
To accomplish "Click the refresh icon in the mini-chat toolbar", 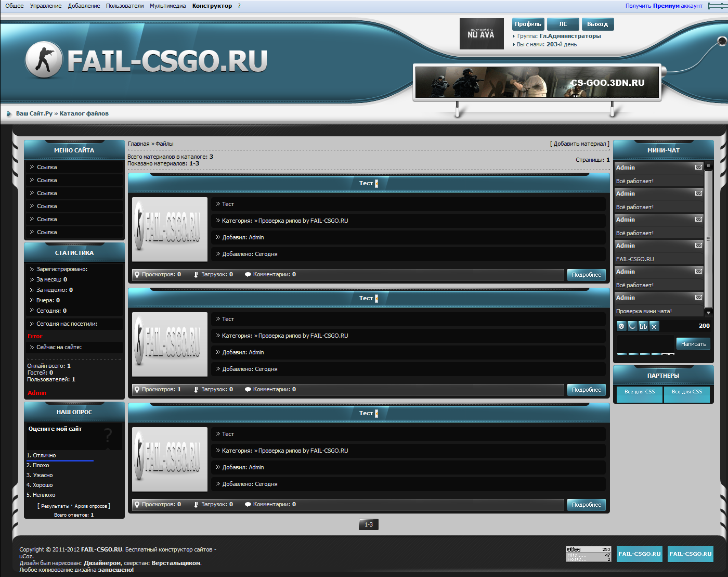I will click(x=632, y=326).
